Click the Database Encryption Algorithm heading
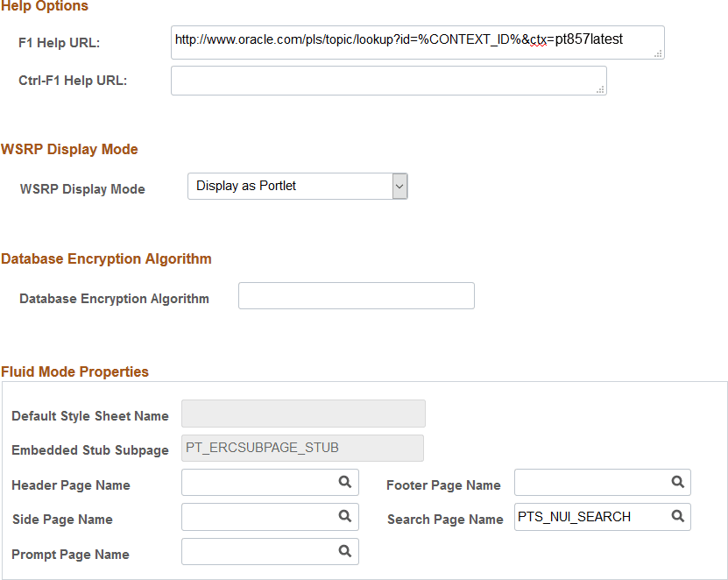 pos(107,258)
